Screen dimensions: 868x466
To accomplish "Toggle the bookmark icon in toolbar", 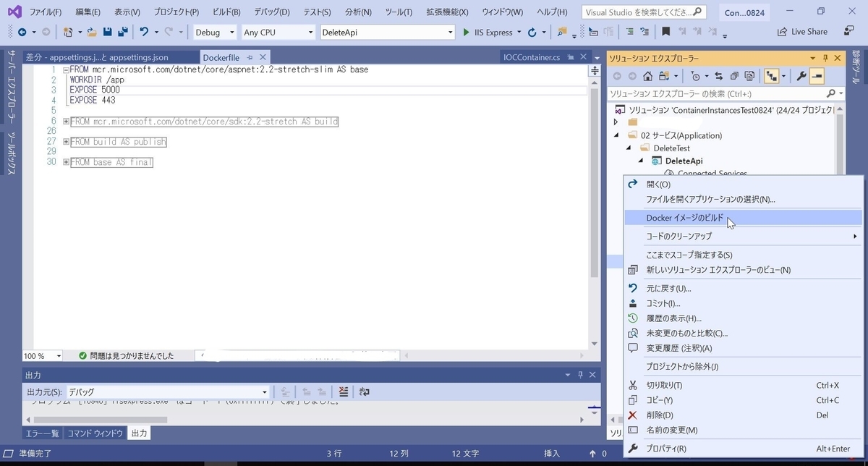I will tap(665, 32).
